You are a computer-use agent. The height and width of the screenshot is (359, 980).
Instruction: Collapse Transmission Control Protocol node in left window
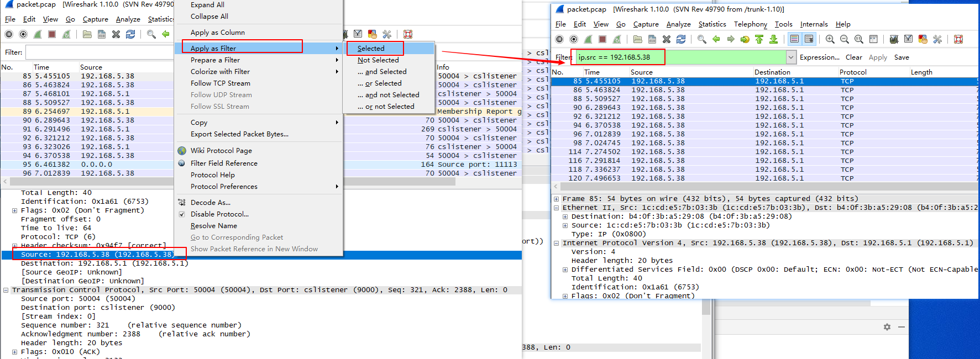coord(6,290)
